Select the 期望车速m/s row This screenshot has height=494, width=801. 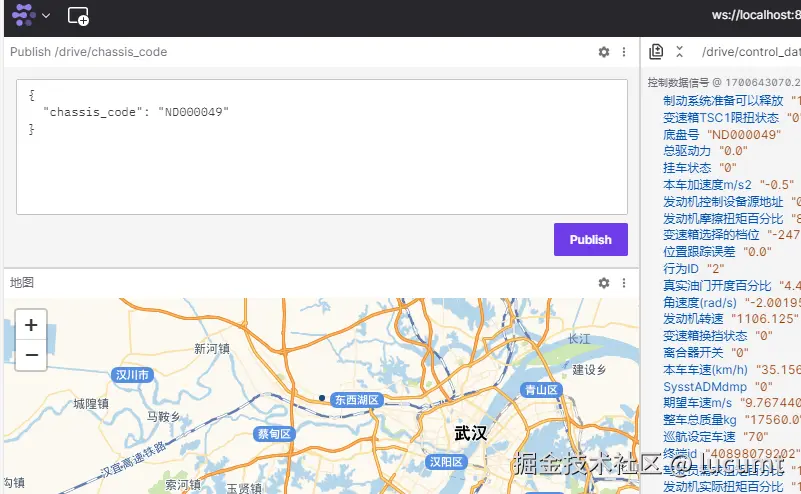tap(732, 403)
